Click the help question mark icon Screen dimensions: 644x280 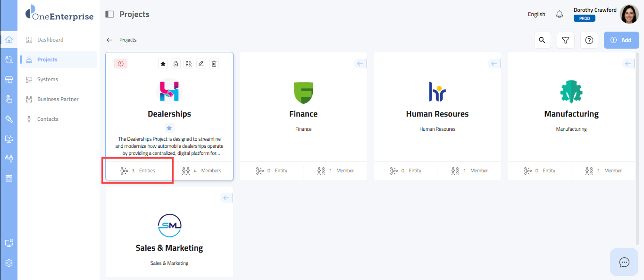click(x=589, y=40)
